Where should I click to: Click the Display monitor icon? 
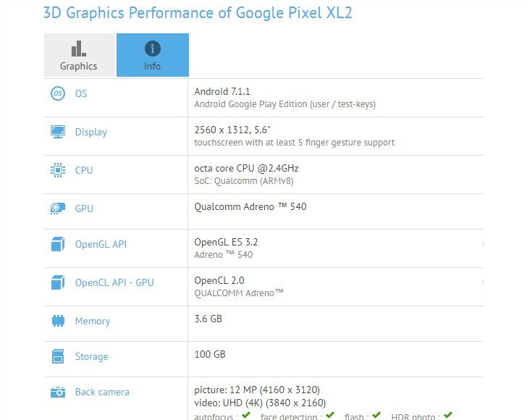click(x=58, y=132)
